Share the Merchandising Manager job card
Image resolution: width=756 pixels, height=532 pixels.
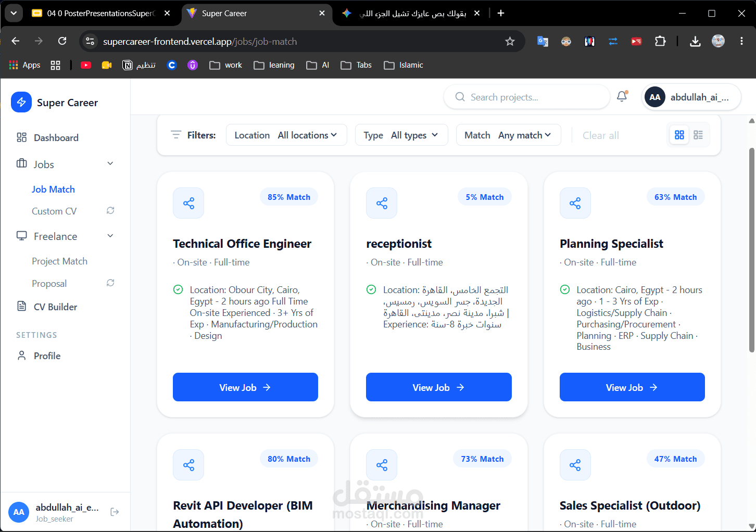pyautogui.click(x=382, y=465)
